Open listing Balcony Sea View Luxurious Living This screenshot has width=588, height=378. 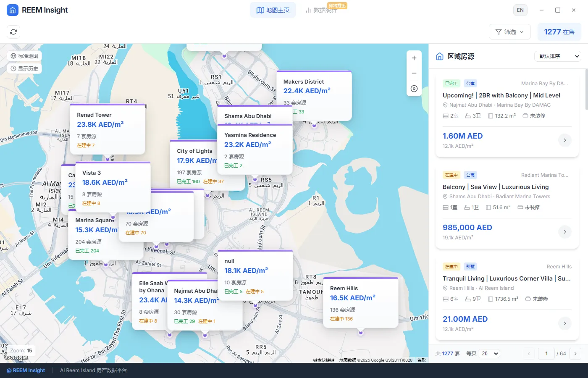(x=496, y=187)
